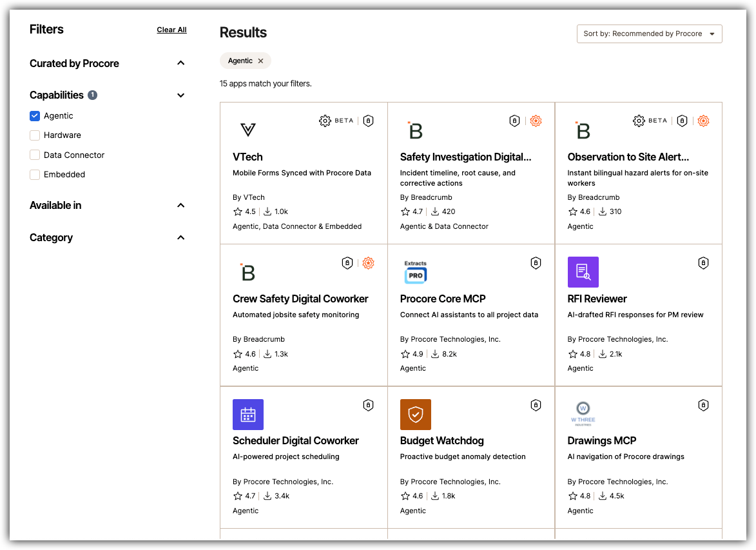The height and width of the screenshot is (550, 756).
Task: Click shield badge on Drawings MCP card
Action: (x=703, y=406)
